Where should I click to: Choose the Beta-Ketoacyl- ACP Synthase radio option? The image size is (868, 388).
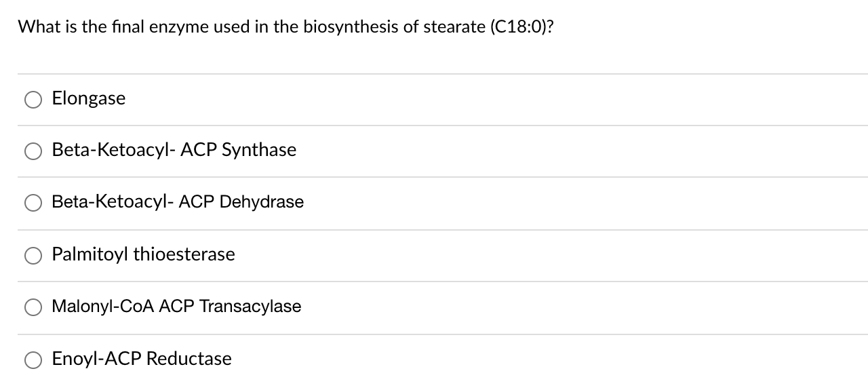(34, 151)
